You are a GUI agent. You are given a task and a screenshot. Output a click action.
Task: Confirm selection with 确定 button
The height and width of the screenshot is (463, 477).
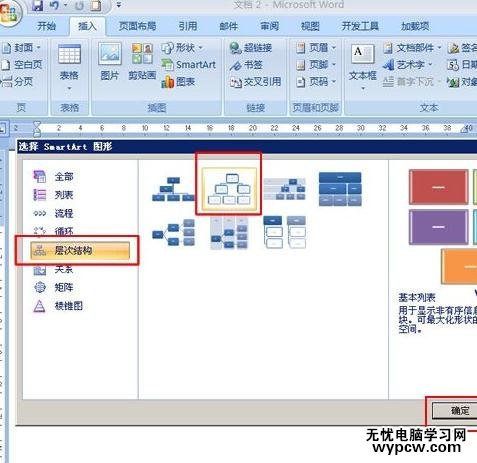tap(455, 410)
